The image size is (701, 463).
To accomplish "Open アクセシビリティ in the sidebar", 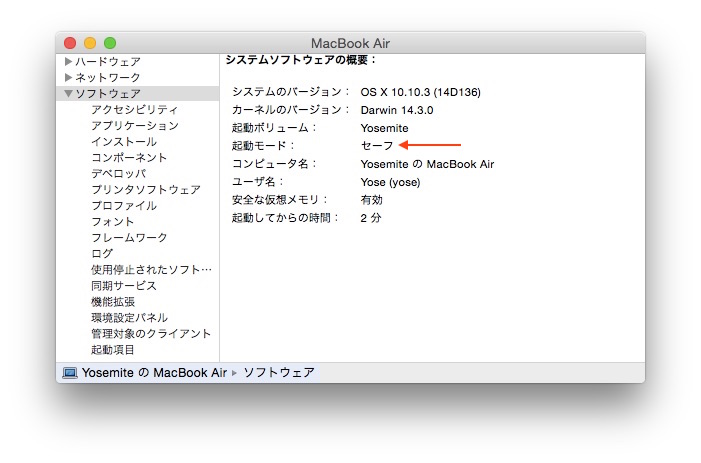I will [135, 109].
